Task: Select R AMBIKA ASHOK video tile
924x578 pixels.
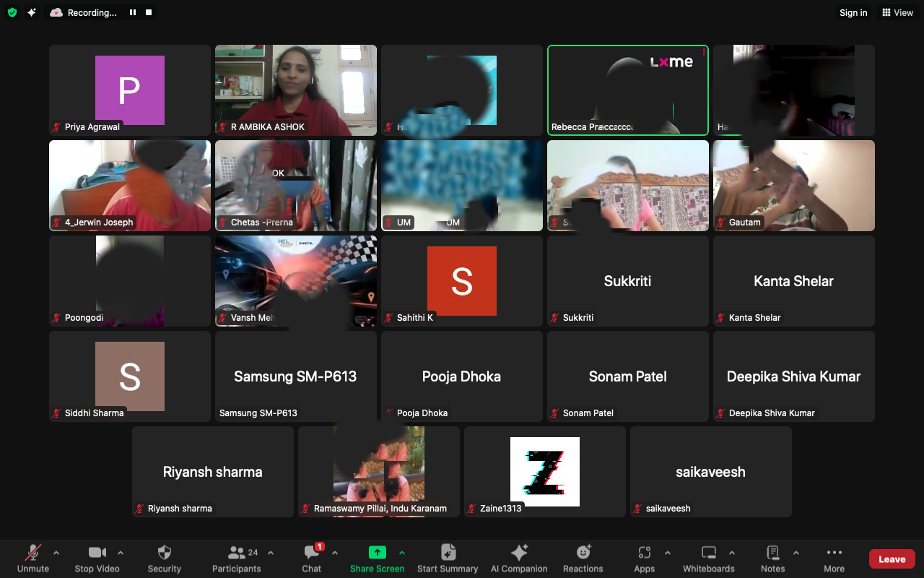Action: [x=296, y=90]
